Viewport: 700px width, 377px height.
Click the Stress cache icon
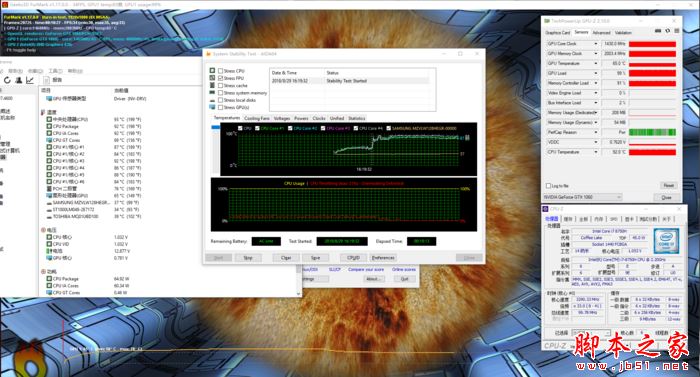[212, 85]
